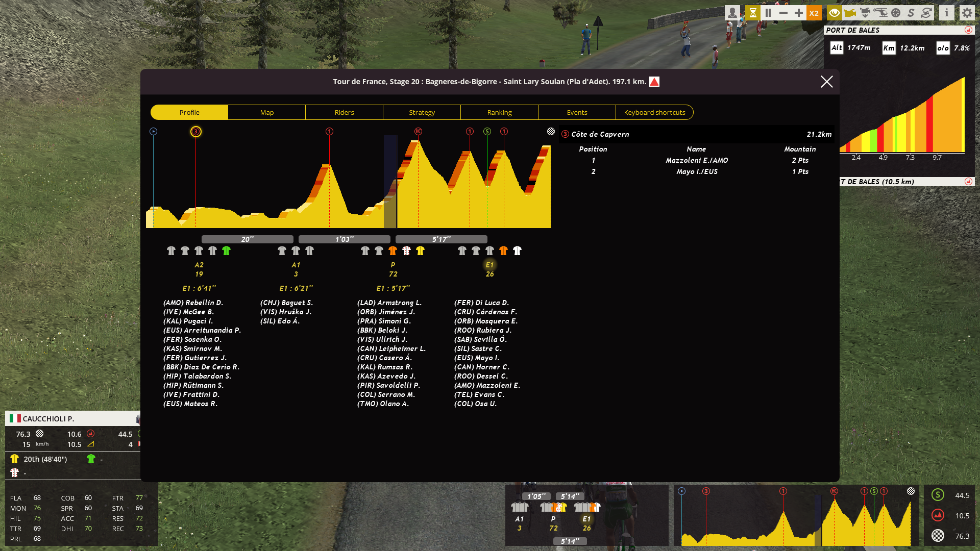Open the info panel icon
980x551 pixels.
[x=947, y=13]
